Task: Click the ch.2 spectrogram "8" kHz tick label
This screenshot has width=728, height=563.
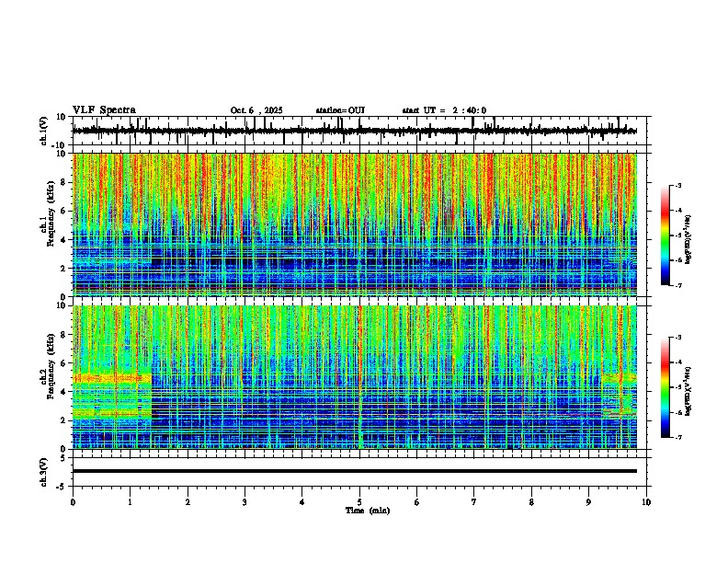Action: tap(63, 335)
